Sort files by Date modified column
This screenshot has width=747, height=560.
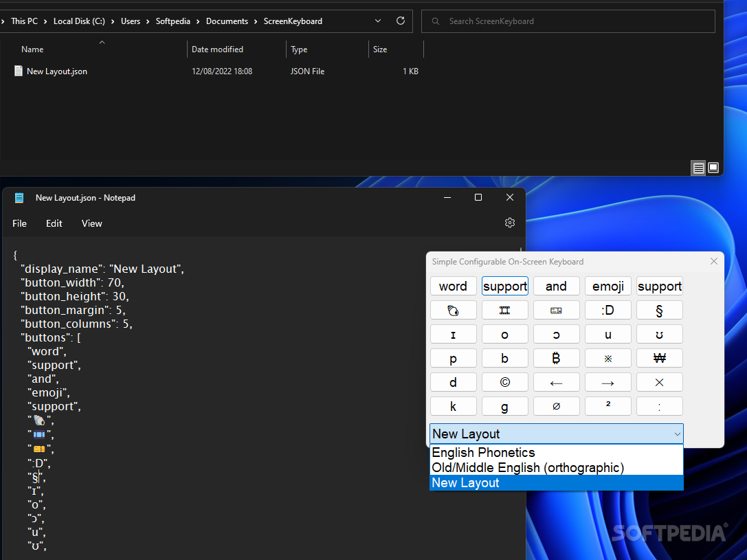click(x=217, y=49)
